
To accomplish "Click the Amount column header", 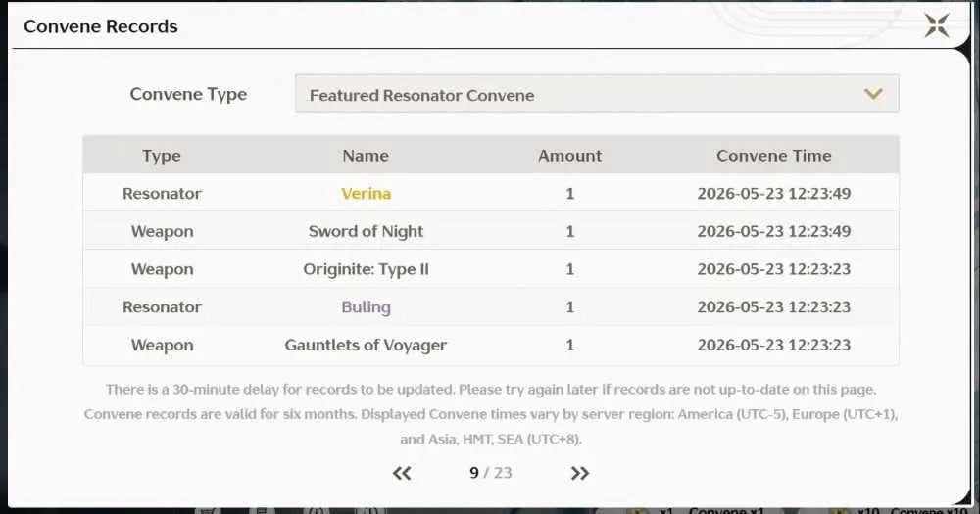I will click(x=570, y=156).
